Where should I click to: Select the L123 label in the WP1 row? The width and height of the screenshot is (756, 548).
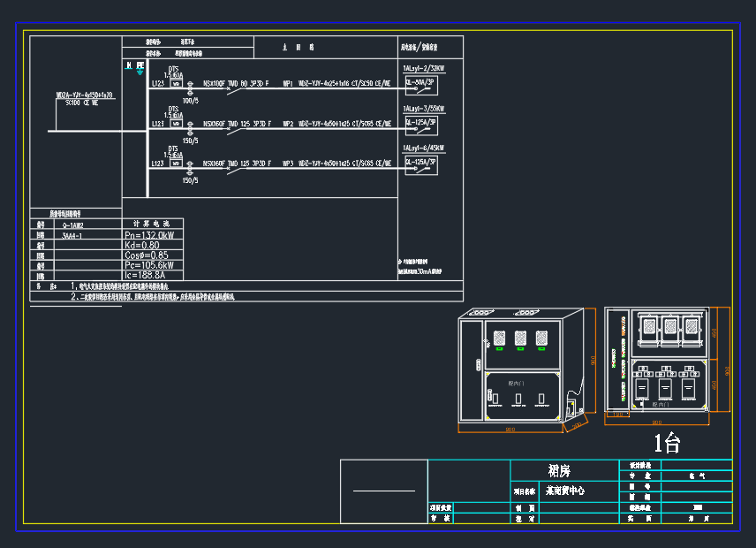tap(158, 83)
